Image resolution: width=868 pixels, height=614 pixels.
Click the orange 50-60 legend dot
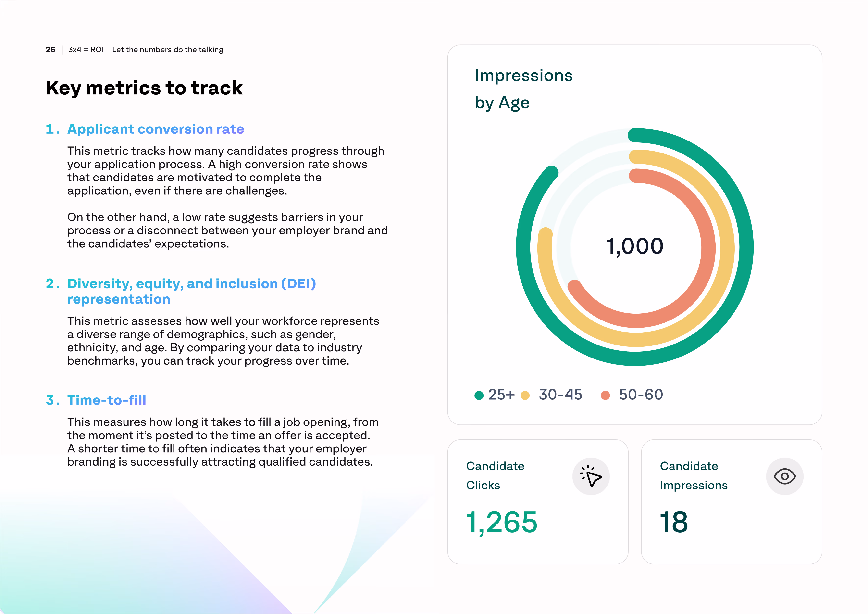[x=605, y=395]
